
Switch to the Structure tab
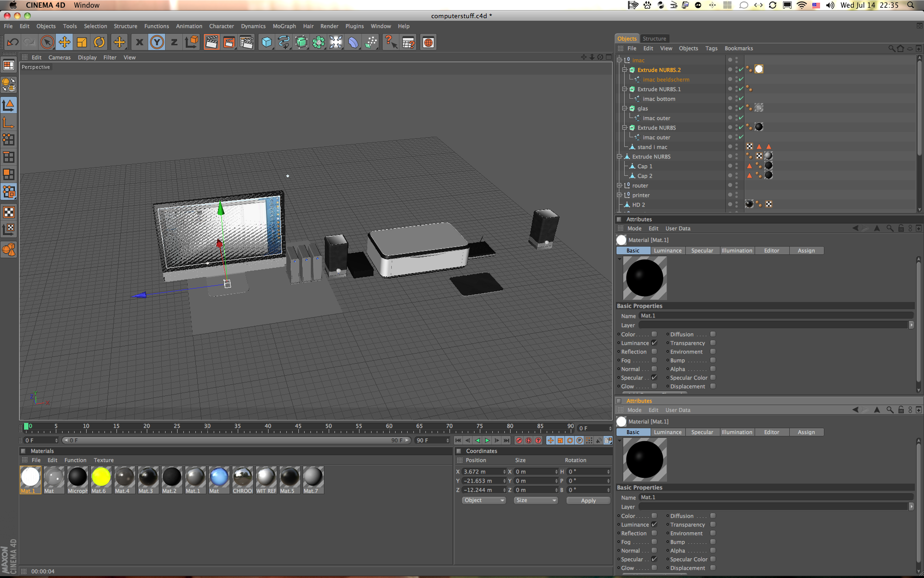654,39
